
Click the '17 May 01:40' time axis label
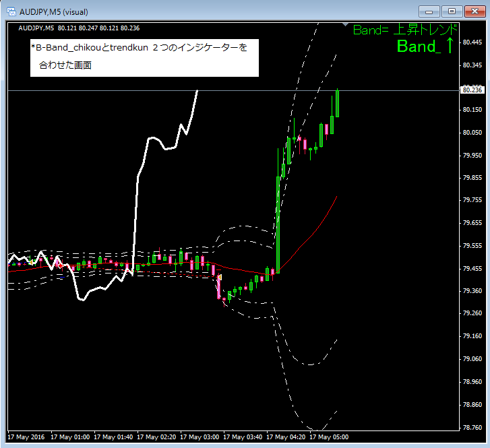tap(113, 437)
